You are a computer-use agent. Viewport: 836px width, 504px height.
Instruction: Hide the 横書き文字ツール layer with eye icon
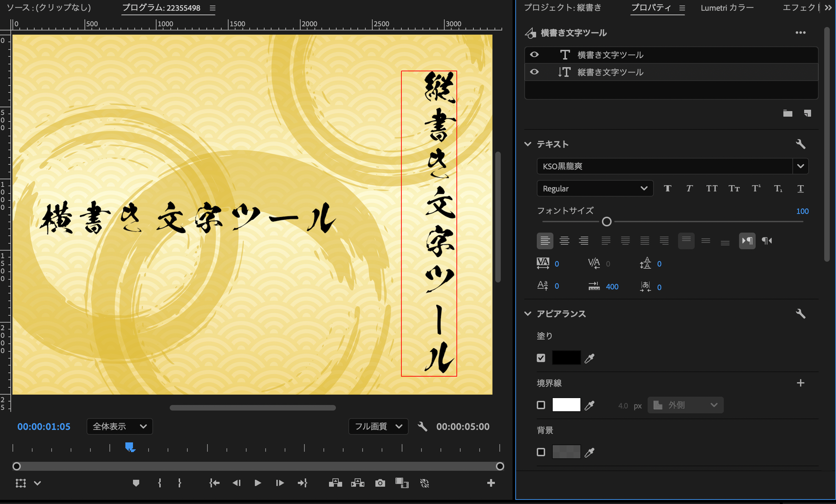534,55
